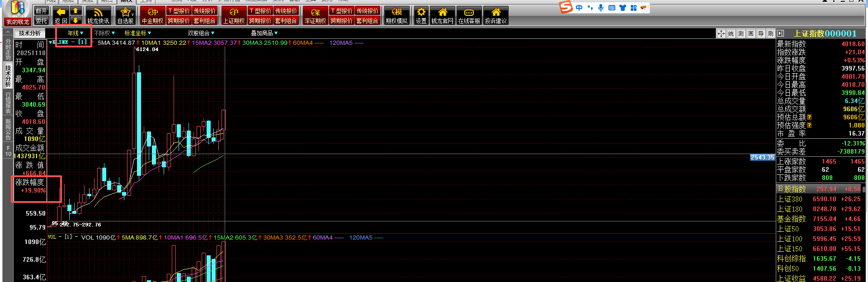868x282 pixels.
Task: Open 投诉建议 feedback
Action: click(496, 15)
